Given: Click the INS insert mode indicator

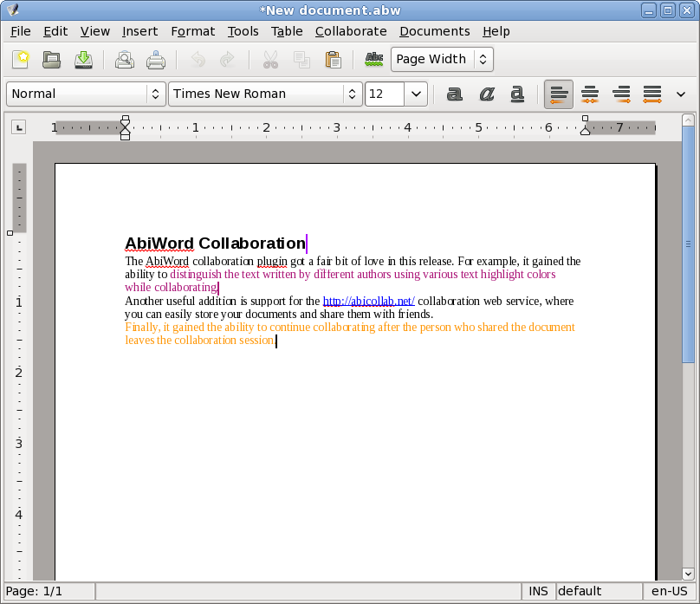Looking at the screenshot, I should 538,591.
